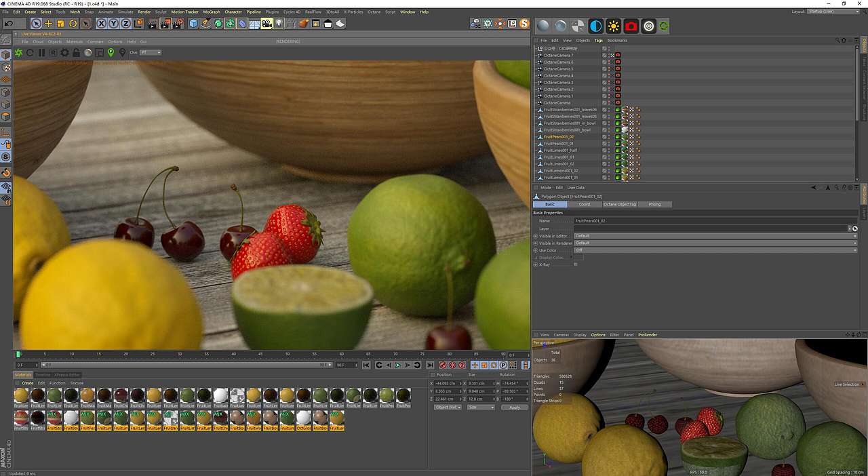Open the Object (Rel) dropdown

click(448, 408)
